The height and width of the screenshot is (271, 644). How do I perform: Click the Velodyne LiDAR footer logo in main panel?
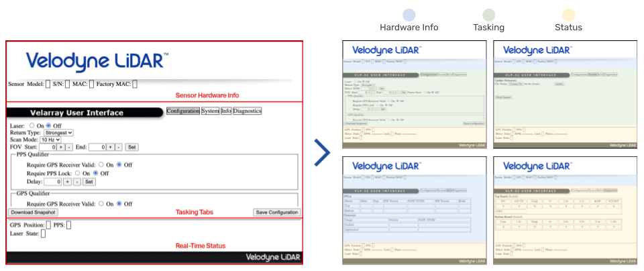pos(273,258)
